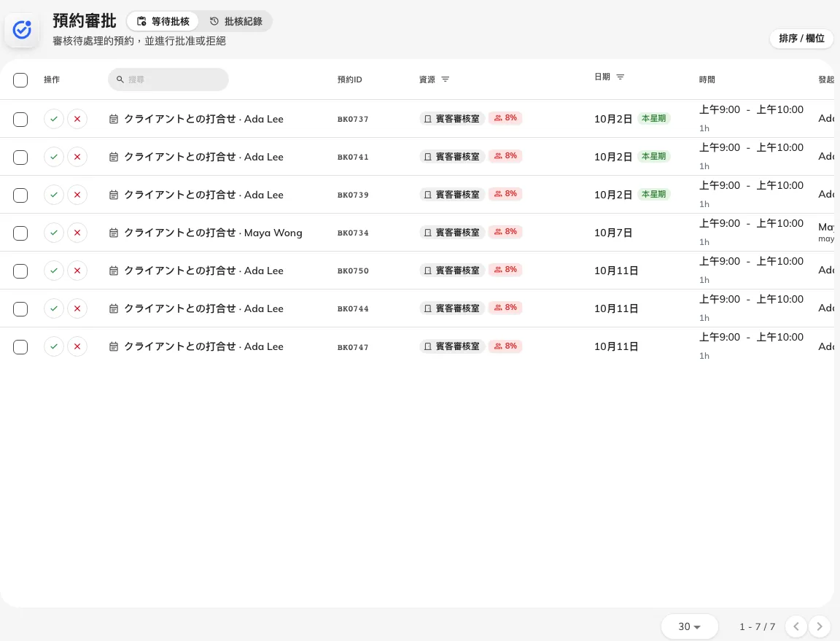840x641 pixels.
Task: Click the pagination text 1 - 7 / 7
Action: [758, 626]
